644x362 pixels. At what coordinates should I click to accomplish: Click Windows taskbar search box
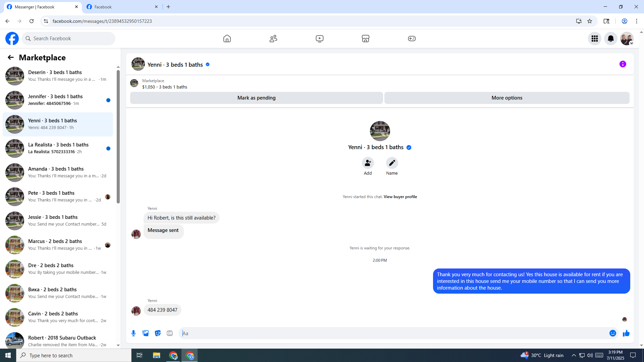click(74, 355)
